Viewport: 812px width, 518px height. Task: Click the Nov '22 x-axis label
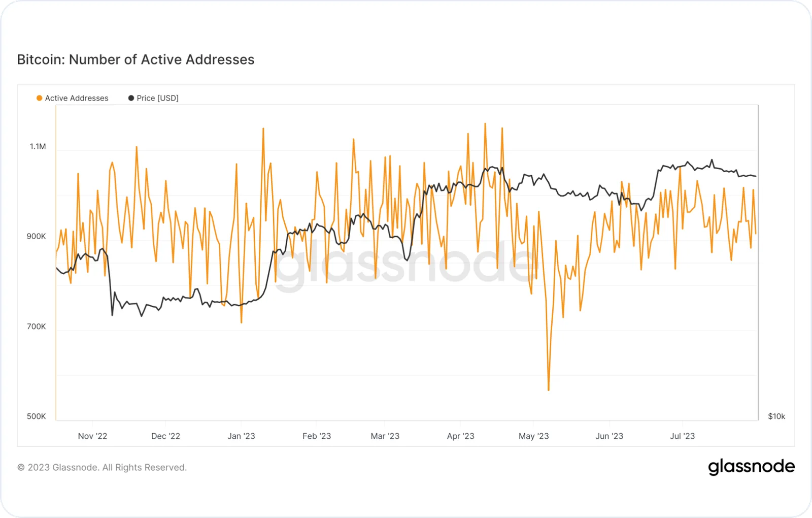click(92, 436)
